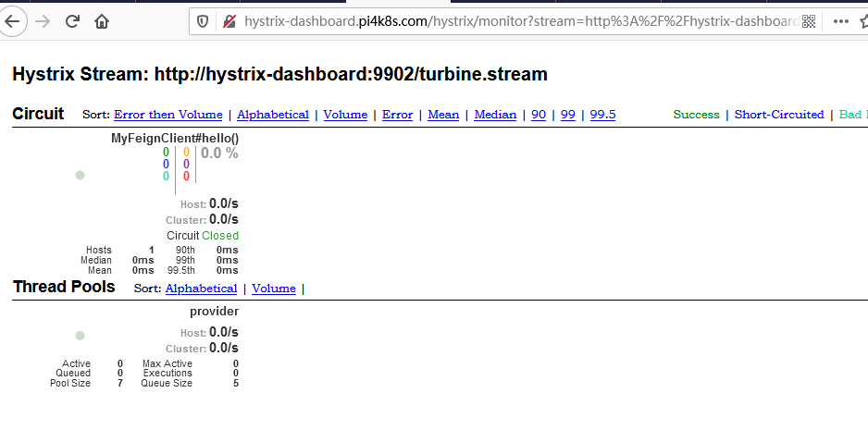
Task: Sort circuits by 99.5 percentile
Action: pyautogui.click(x=602, y=115)
